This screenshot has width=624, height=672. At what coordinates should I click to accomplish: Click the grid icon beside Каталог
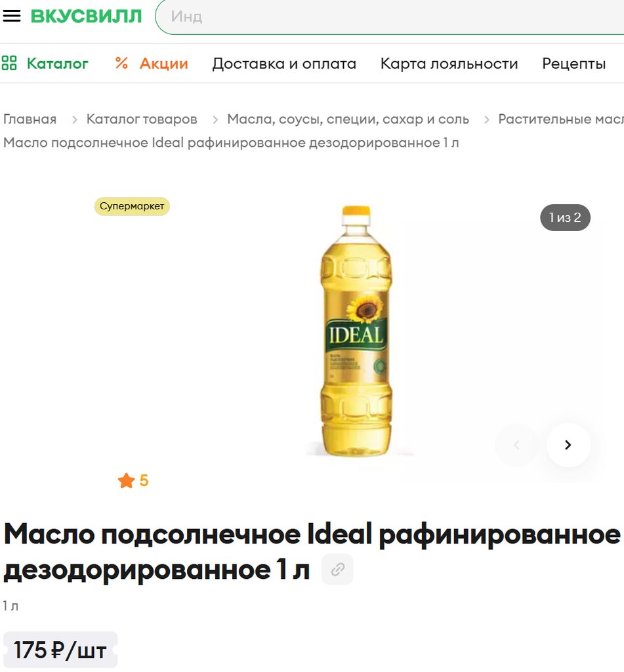[x=9, y=64]
